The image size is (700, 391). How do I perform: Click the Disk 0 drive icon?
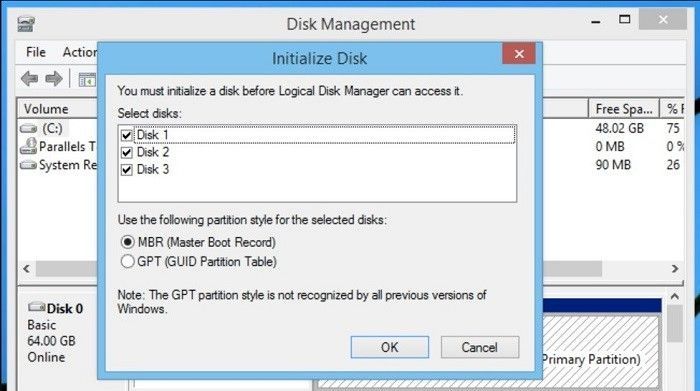pos(37,307)
